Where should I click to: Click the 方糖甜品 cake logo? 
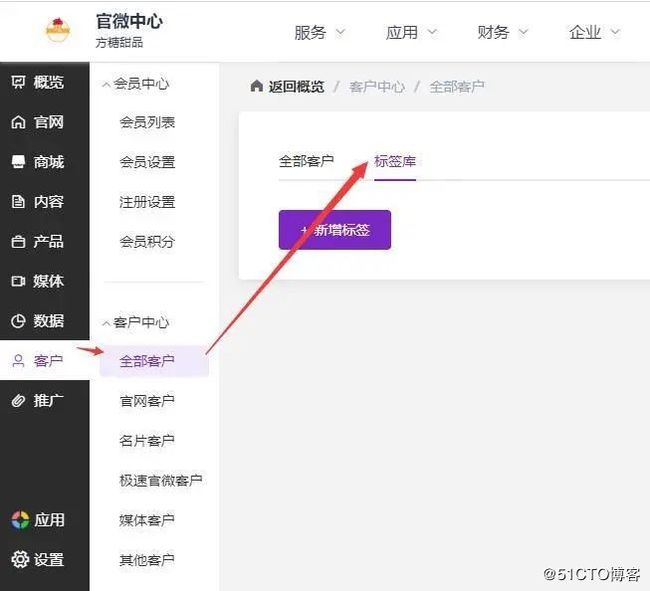pos(58,30)
